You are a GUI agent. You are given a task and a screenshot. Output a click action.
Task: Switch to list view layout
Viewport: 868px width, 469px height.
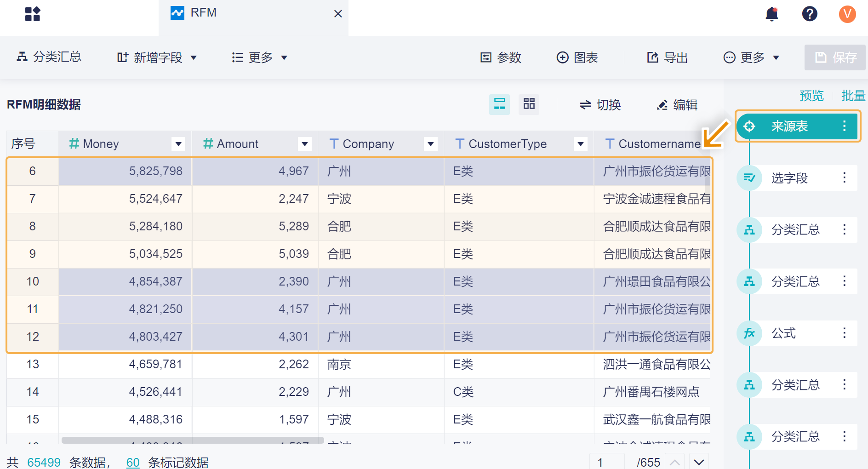(x=499, y=104)
